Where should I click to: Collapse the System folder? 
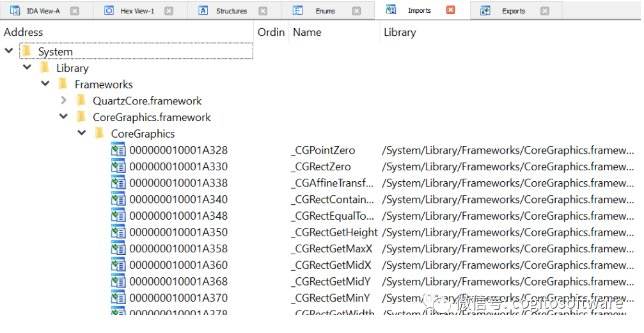(x=9, y=51)
